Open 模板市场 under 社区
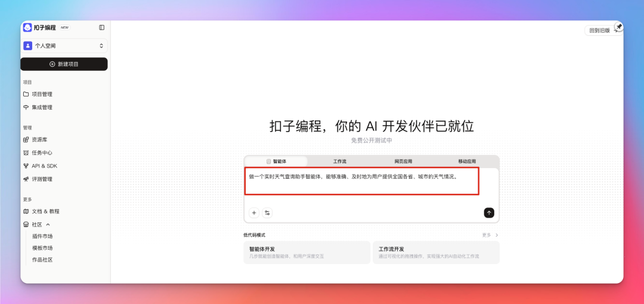The height and width of the screenshot is (304, 644). [x=42, y=248]
